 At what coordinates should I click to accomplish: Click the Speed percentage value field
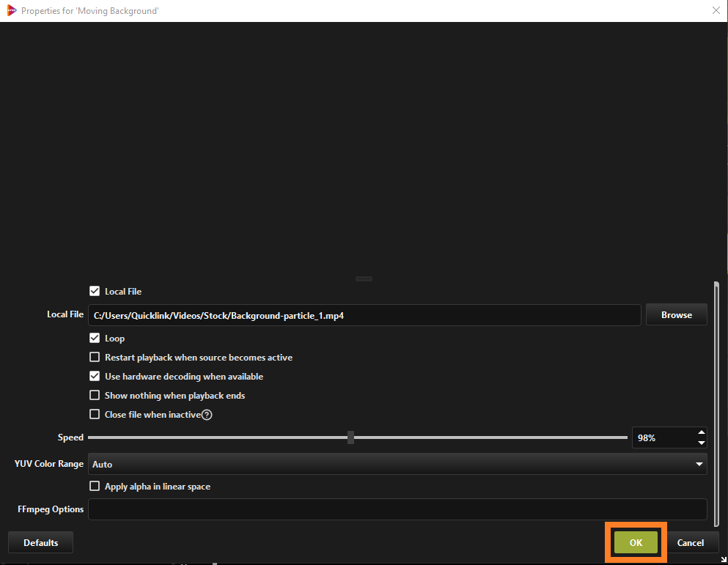664,437
